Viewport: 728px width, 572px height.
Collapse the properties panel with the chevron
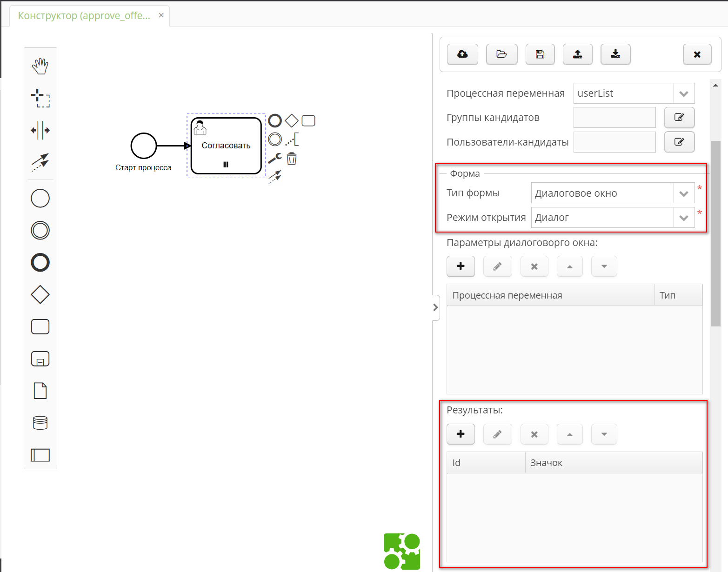[x=435, y=307]
